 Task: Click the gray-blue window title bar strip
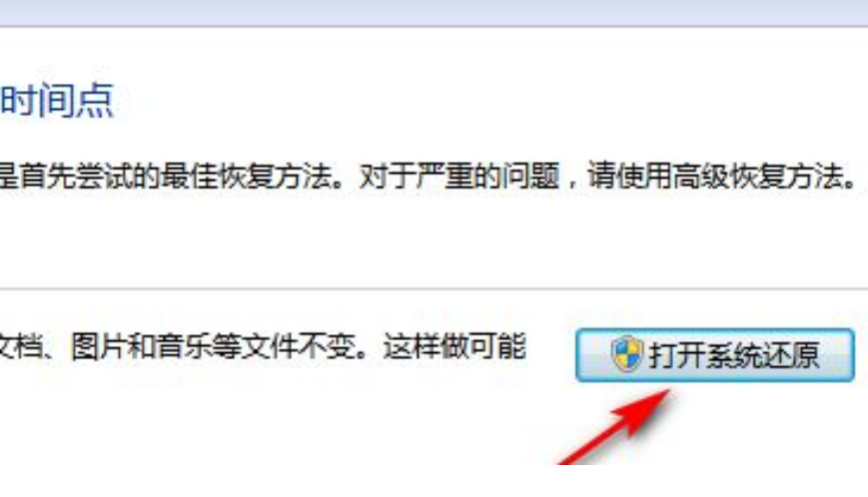tap(434, 13)
